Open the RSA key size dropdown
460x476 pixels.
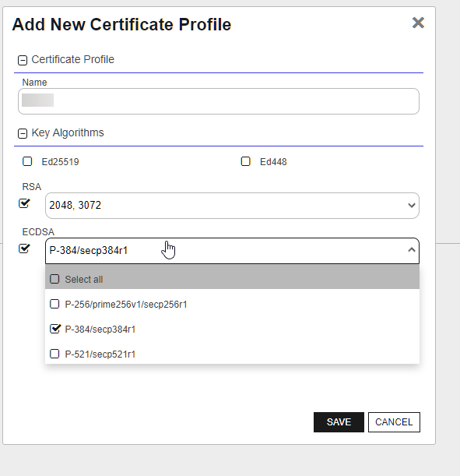[x=232, y=206]
